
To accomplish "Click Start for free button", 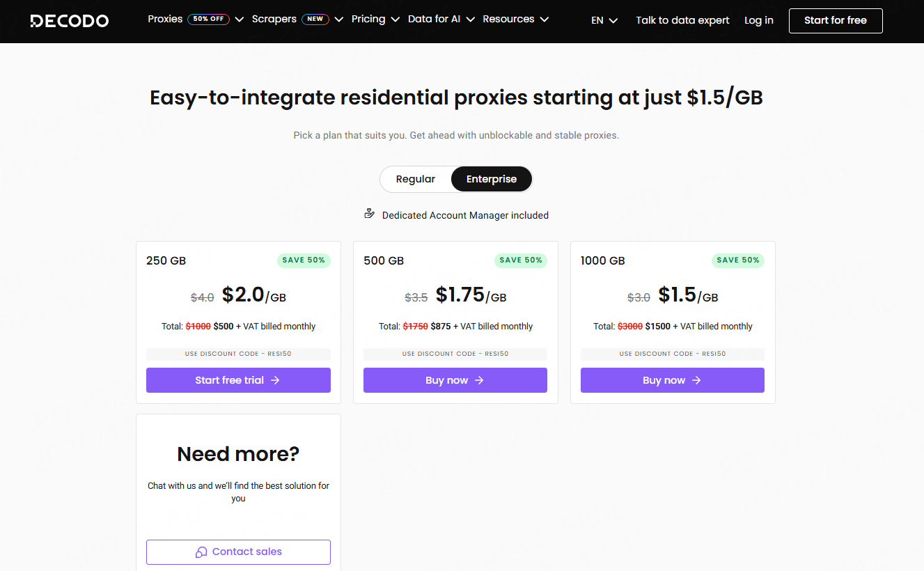I will pyautogui.click(x=835, y=20).
